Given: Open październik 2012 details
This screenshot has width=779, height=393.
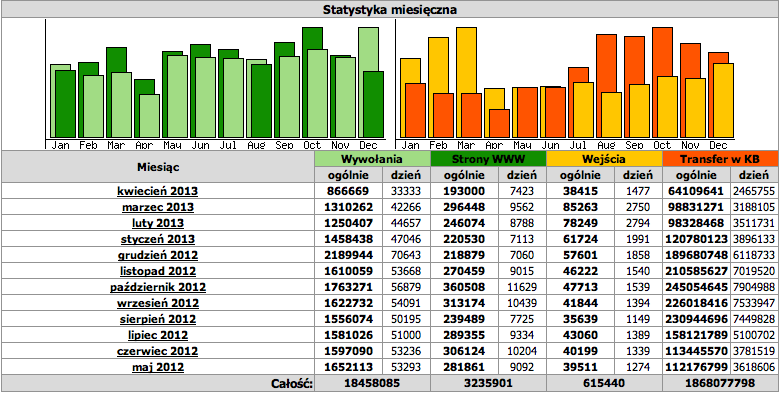Looking at the screenshot, I should (x=157, y=287).
